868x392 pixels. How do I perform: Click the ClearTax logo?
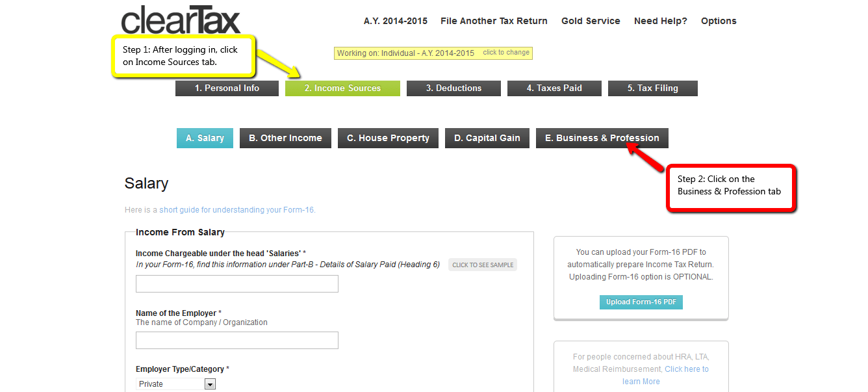pyautogui.click(x=181, y=20)
